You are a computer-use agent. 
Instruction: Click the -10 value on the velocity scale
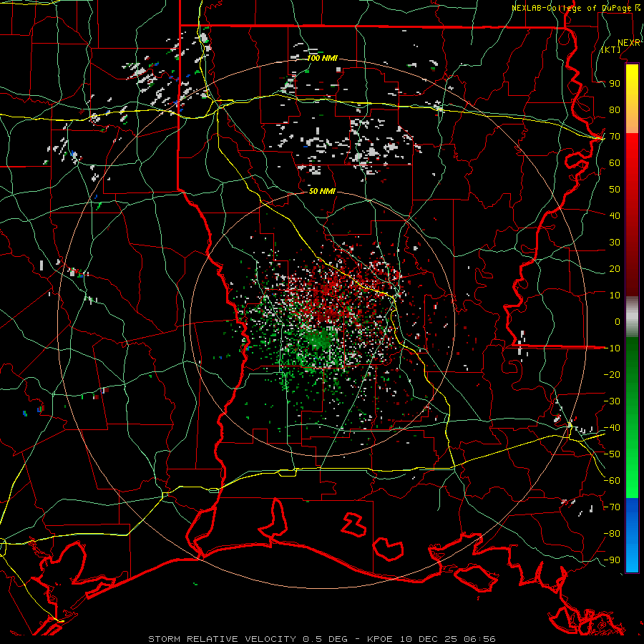612,348
